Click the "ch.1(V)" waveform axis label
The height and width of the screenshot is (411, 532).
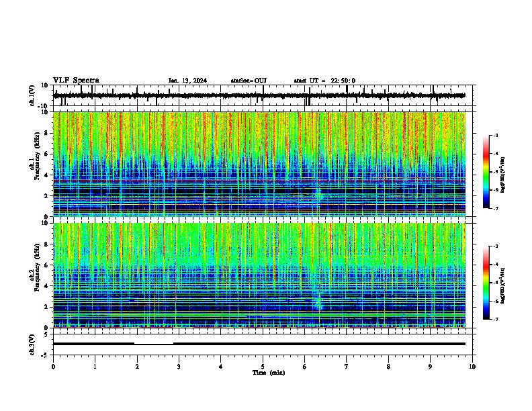(x=32, y=95)
